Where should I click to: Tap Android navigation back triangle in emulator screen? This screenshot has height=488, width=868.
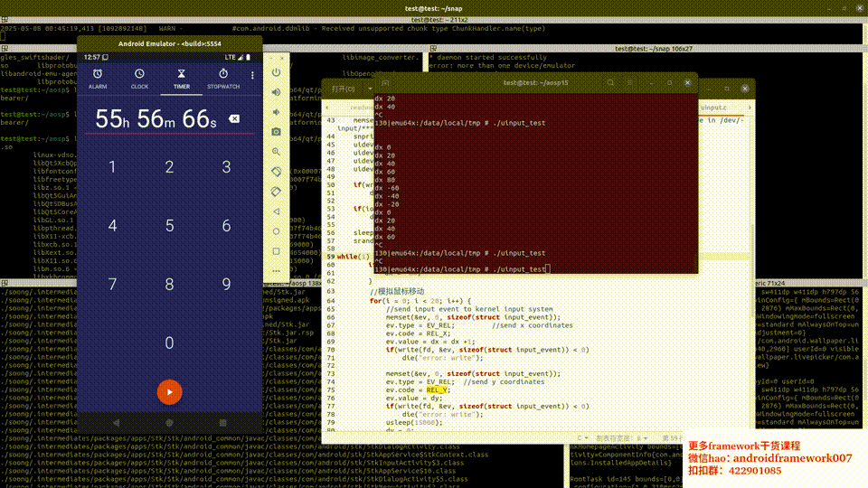click(117, 423)
